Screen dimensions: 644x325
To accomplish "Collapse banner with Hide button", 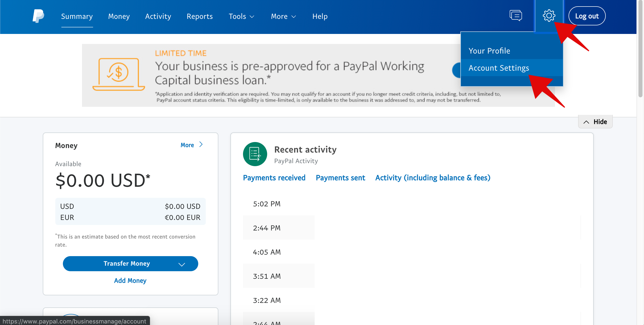I will (x=595, y=122).
